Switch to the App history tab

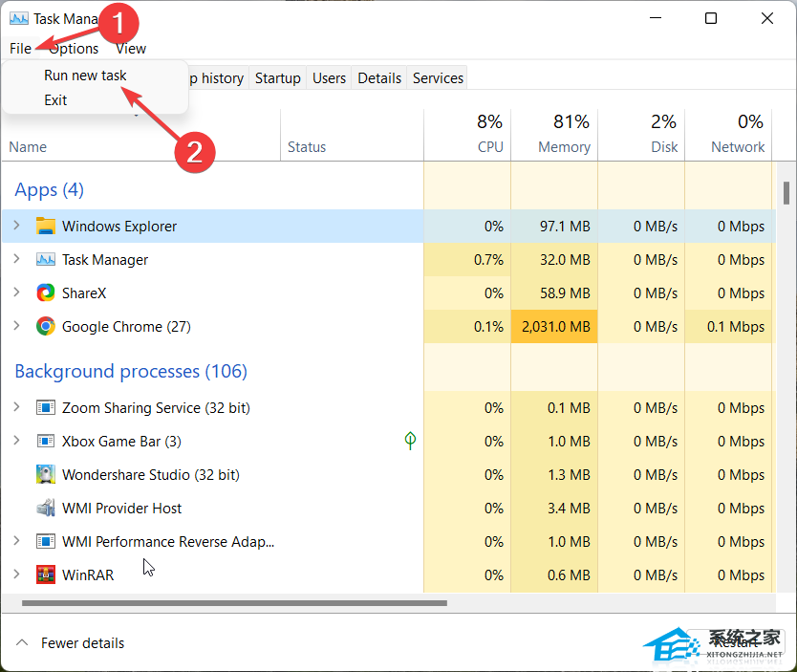click(x=218, y=78)
